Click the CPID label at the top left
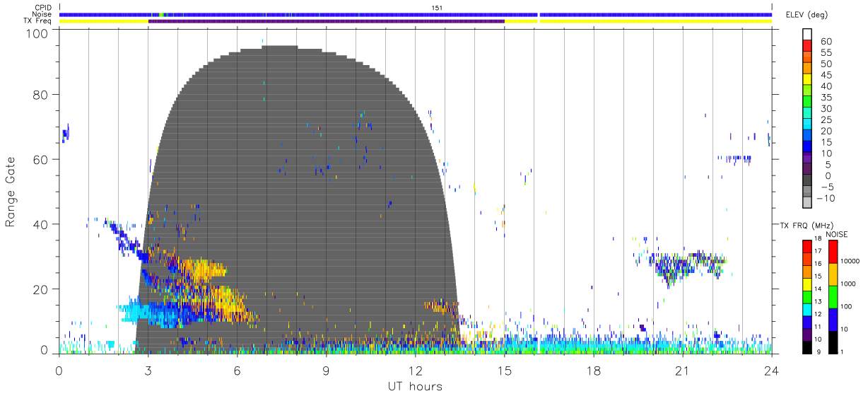Image resolution: width=868 pixels, height=401 pixels. pyautogui.click(x=42, y=8)
